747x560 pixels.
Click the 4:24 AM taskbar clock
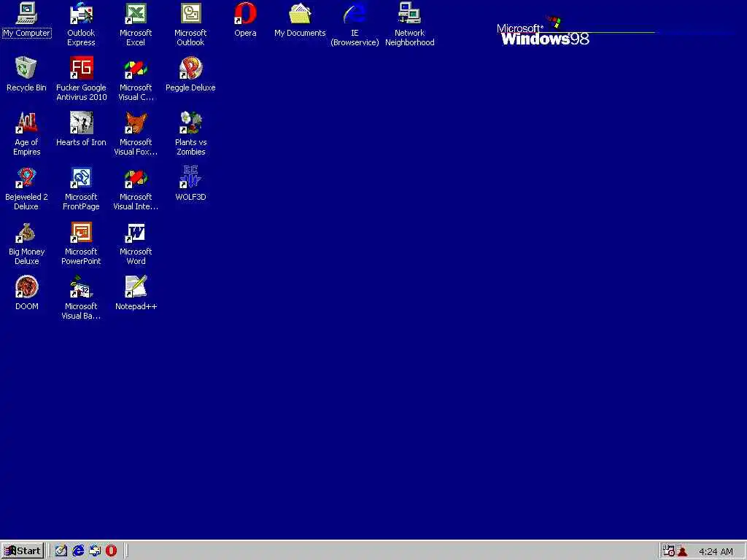tap(716, 551)
